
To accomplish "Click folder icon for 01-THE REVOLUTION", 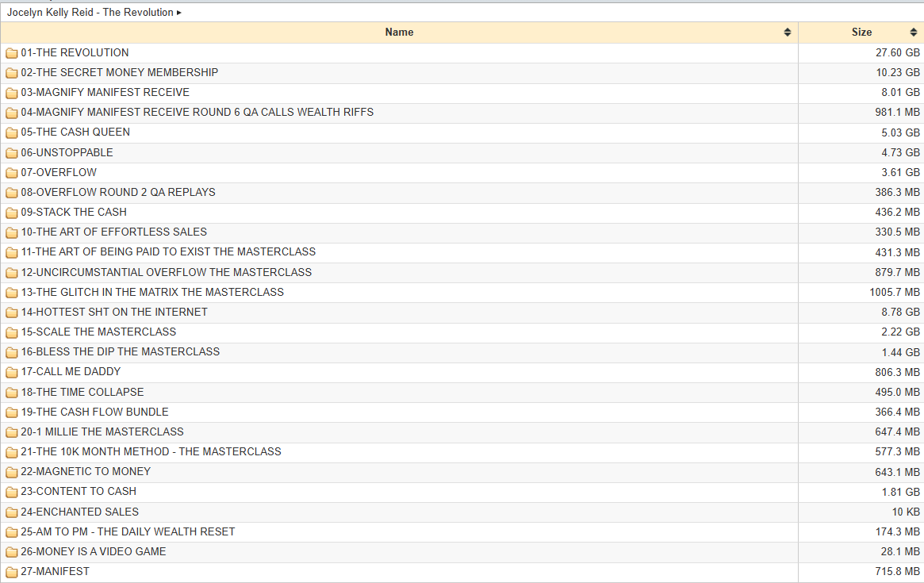I will [11, 53].
